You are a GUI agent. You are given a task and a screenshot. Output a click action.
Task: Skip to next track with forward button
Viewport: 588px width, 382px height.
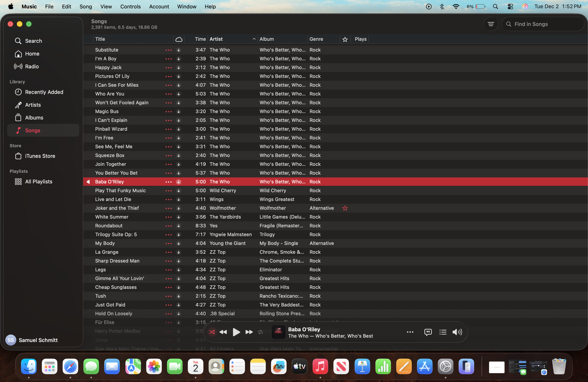coord(249,332)
